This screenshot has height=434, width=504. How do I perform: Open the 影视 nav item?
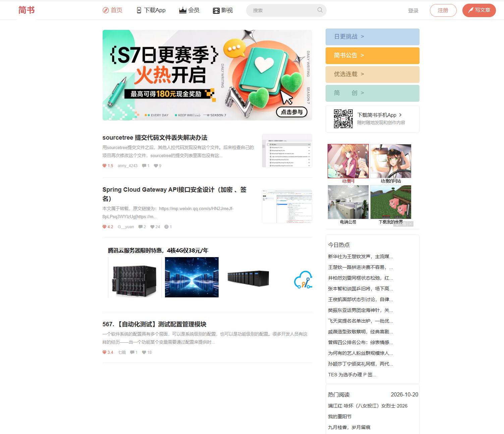point(223,10)
